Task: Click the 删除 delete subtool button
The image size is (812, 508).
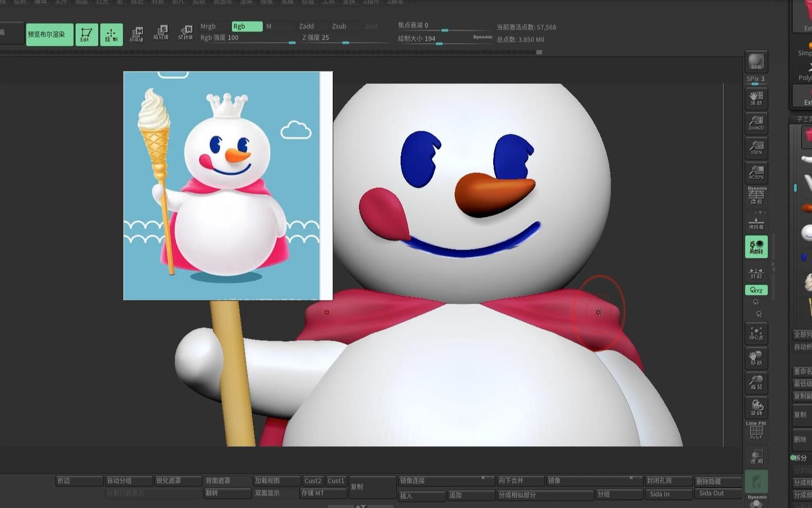Action: coord(802,439)
